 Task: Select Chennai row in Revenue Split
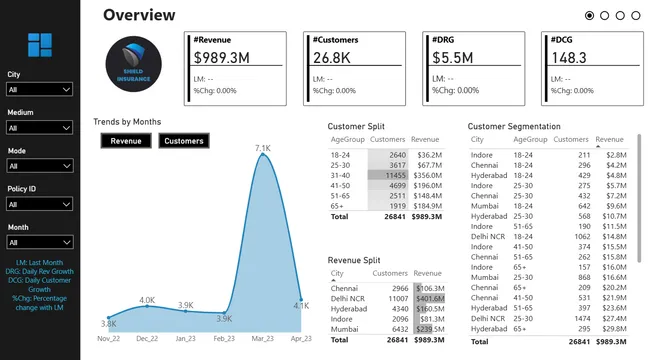pyautogui.click(x=388, y=288)
